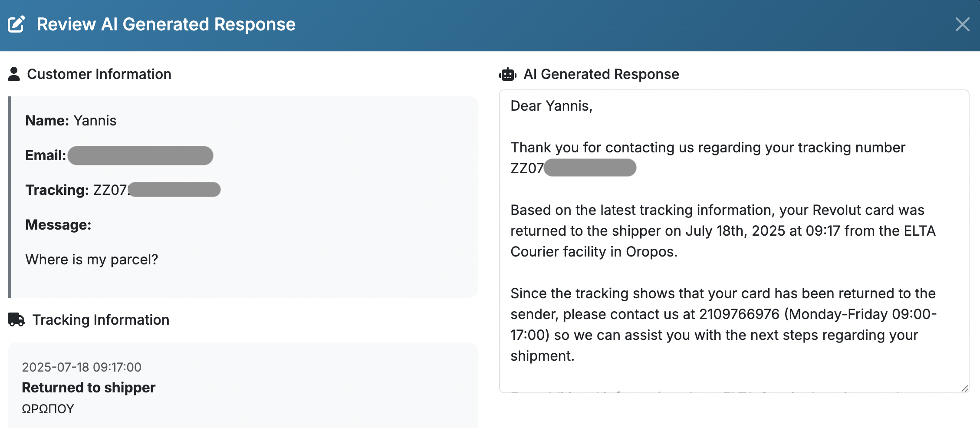The width and height of the screenshot is (980, 428).
Task: Click the truck icon beside Tracking Information
Action: coord(16,319)
